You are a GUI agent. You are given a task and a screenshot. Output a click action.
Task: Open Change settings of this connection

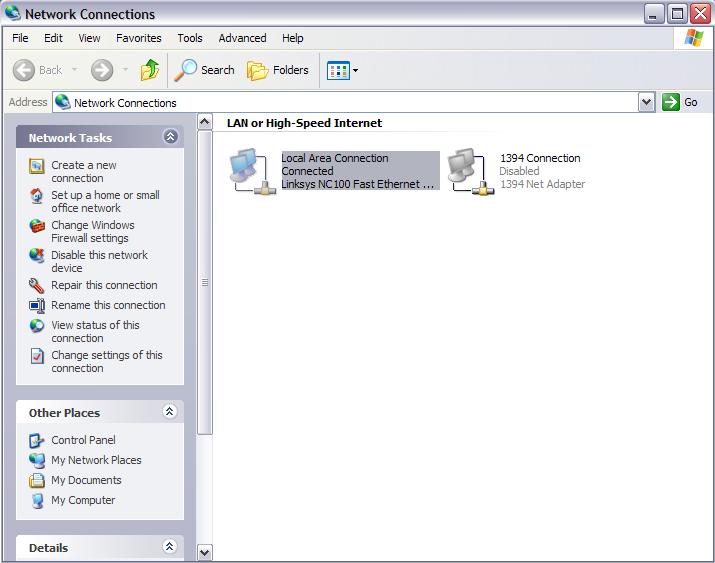coord(107,362)
